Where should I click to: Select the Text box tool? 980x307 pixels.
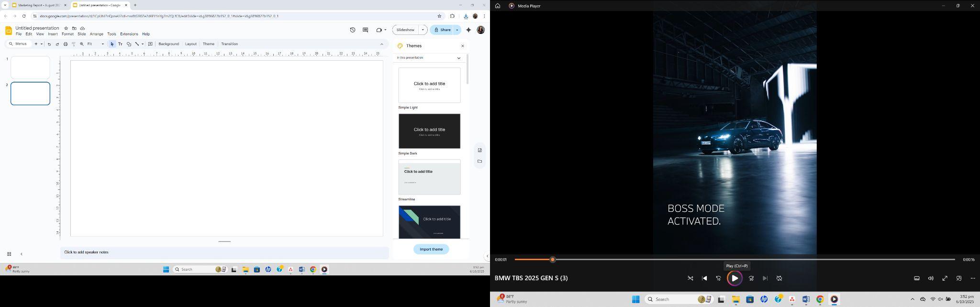click(120, 44)
